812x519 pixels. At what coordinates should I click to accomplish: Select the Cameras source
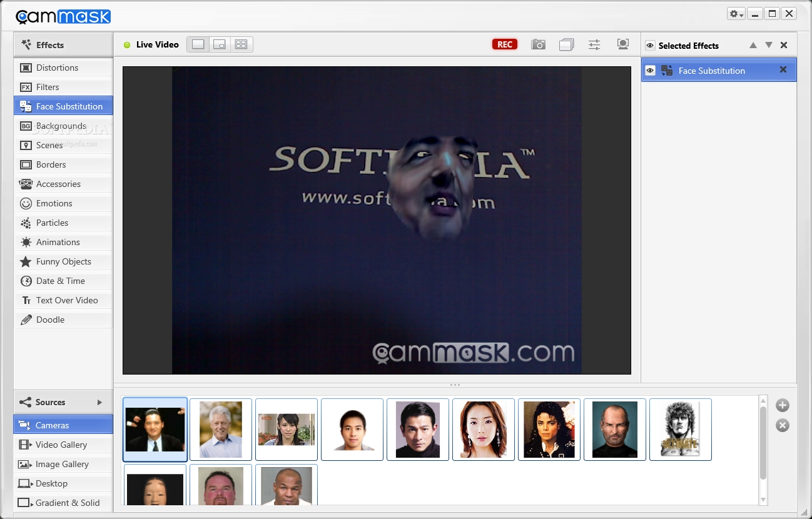coord(63,425)
